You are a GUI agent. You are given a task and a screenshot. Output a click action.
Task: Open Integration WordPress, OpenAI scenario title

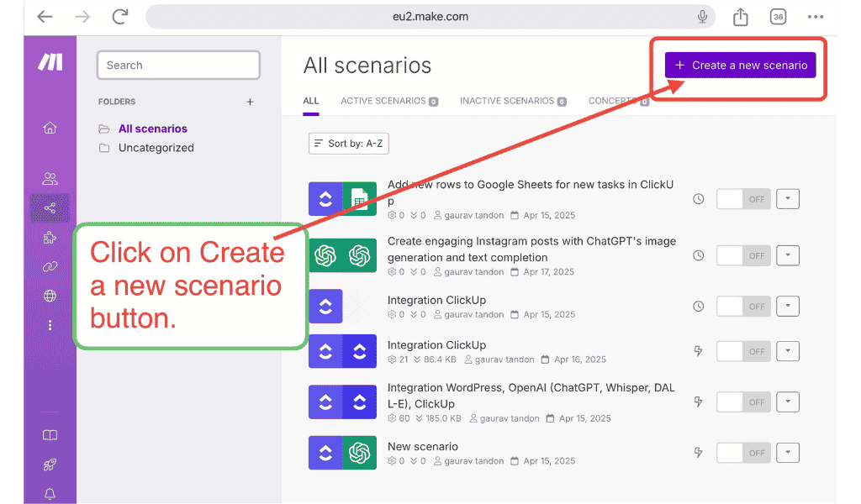[531, 396]
